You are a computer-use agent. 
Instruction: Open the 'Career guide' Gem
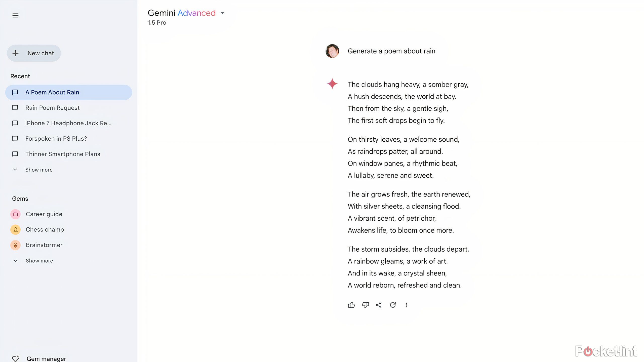point(43,214)
